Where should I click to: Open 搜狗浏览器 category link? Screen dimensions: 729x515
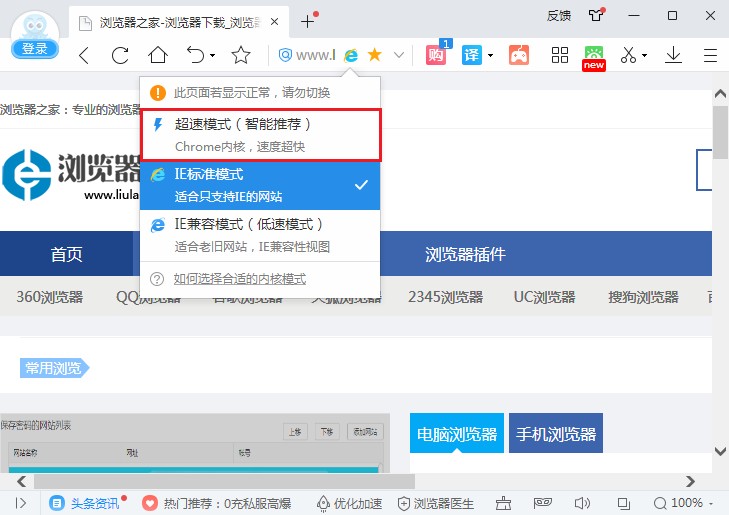click(643, 297)
